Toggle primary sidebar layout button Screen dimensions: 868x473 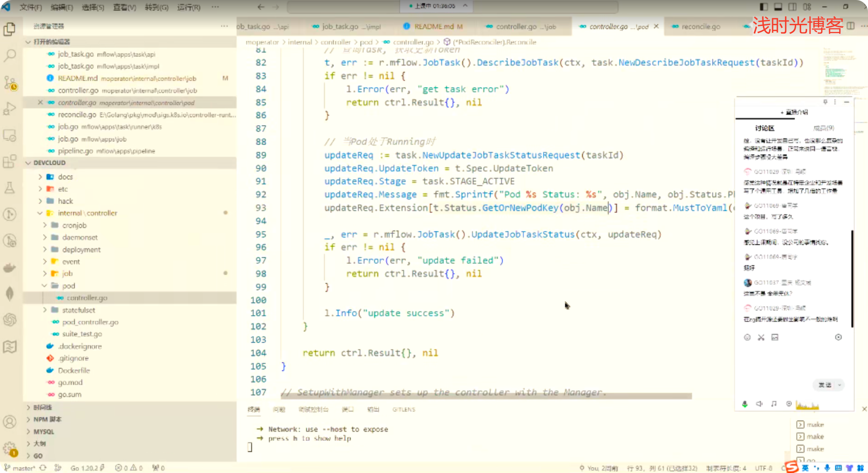tap(764, 7)
